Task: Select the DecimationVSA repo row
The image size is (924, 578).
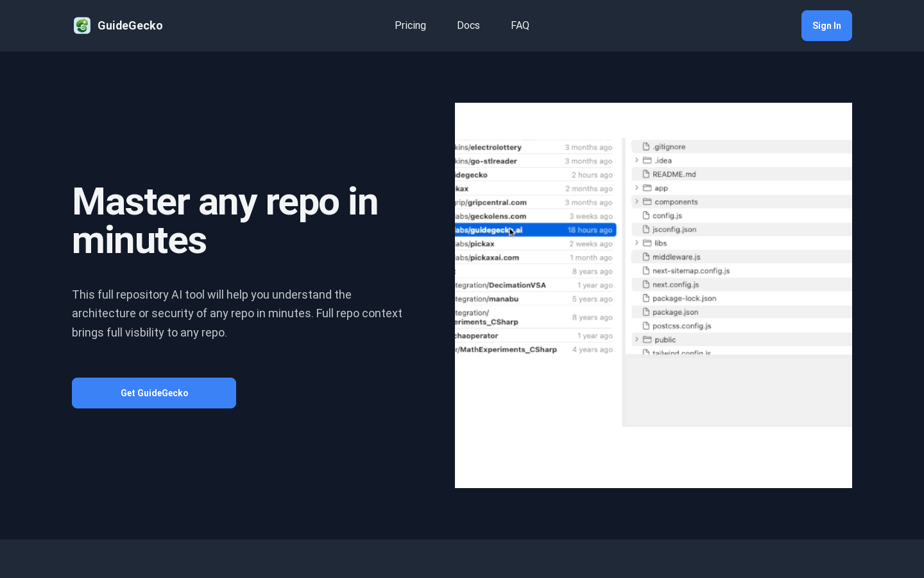Action: pyautogui.click(x=535, y=285)
